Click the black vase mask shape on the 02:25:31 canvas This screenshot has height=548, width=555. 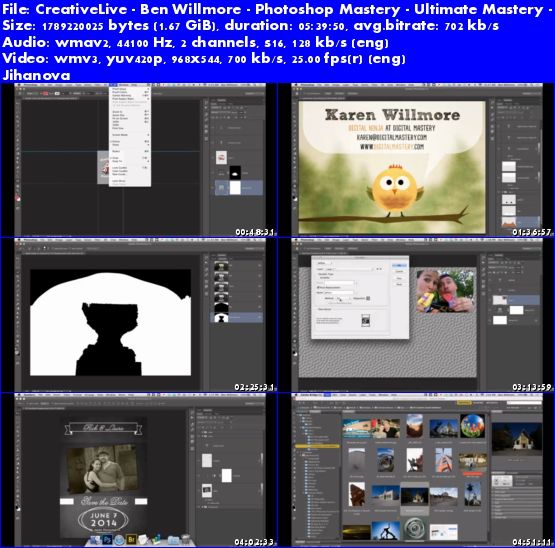pyautogui.click(x=110, y=339)
